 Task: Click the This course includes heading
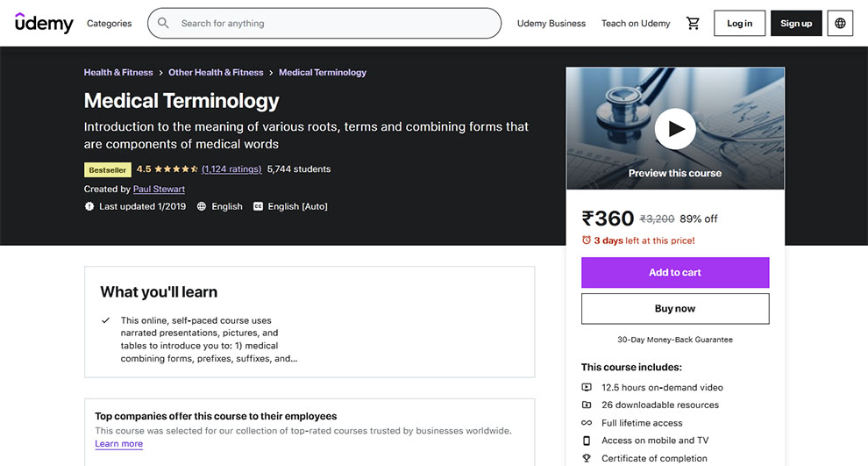click(x=631, y=368)
